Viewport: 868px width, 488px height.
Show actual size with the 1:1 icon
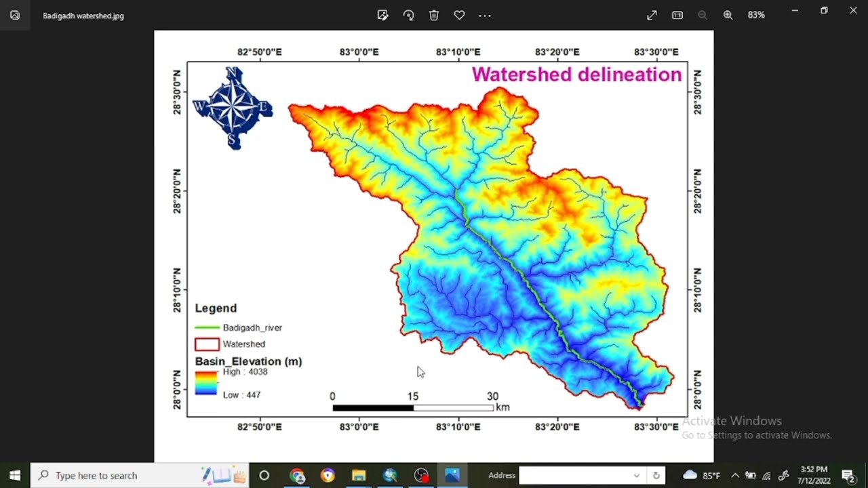pyautogui.click(x=677, y=15)
